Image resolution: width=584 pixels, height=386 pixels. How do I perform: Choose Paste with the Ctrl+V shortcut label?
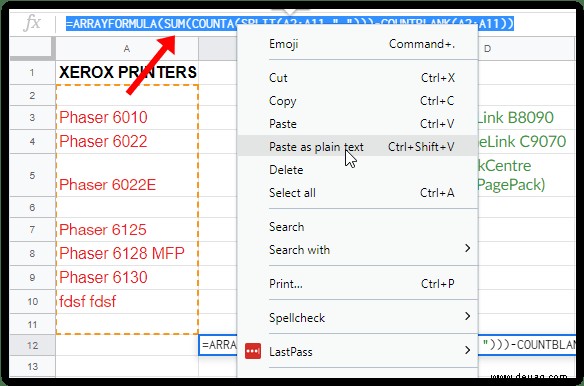(x=357, y=124)
